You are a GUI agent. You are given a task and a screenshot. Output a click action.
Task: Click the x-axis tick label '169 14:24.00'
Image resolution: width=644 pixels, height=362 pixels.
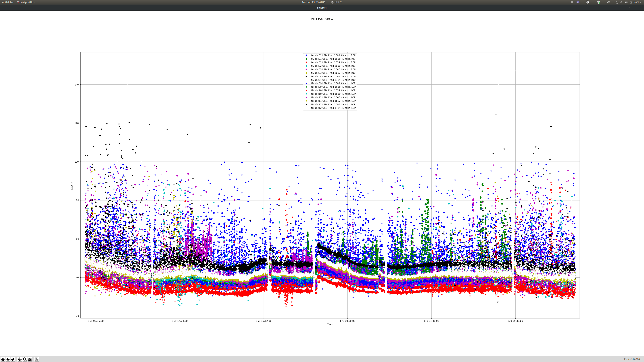point(180,321)
